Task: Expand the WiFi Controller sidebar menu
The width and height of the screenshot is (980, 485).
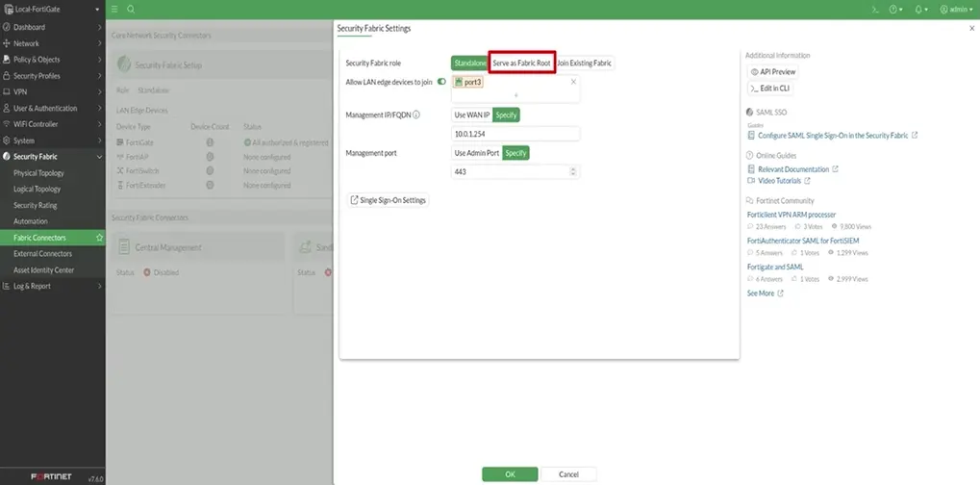Action: (53, 124)
